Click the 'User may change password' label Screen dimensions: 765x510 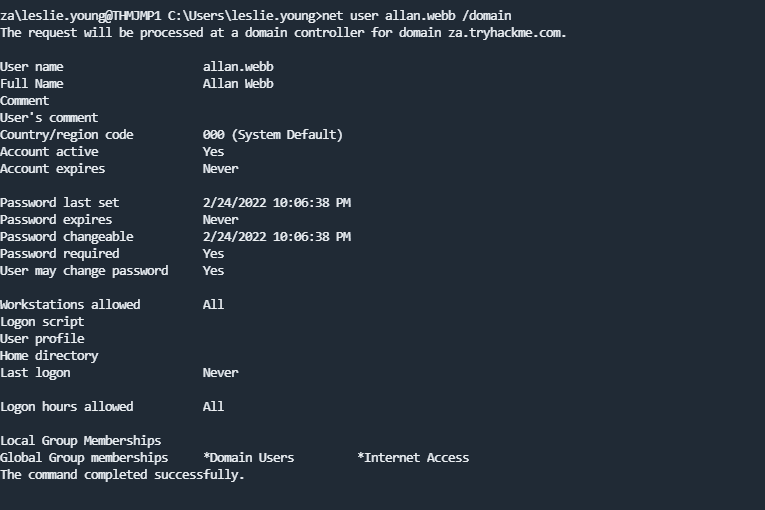[84, 271]
